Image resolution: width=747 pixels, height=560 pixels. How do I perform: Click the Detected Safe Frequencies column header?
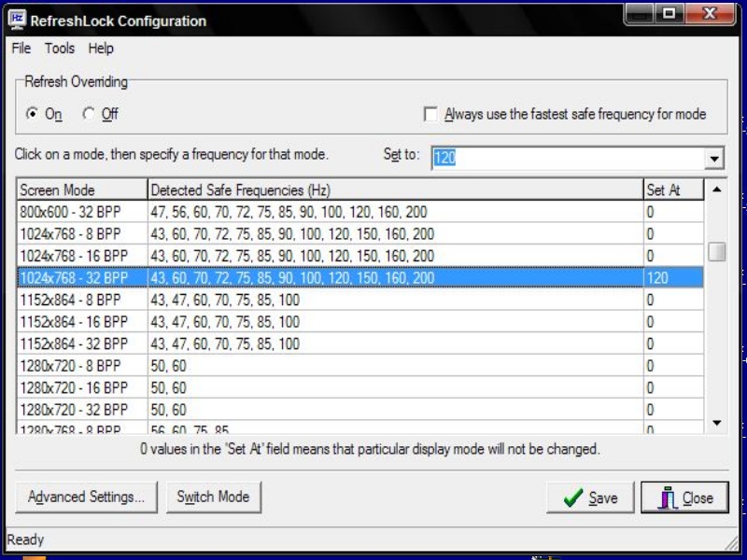(395, 190)
